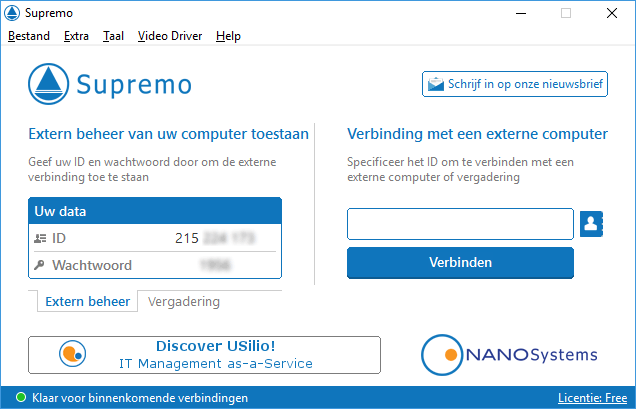
Task: Open the Licentie: Free link
Action: point(592,398)
